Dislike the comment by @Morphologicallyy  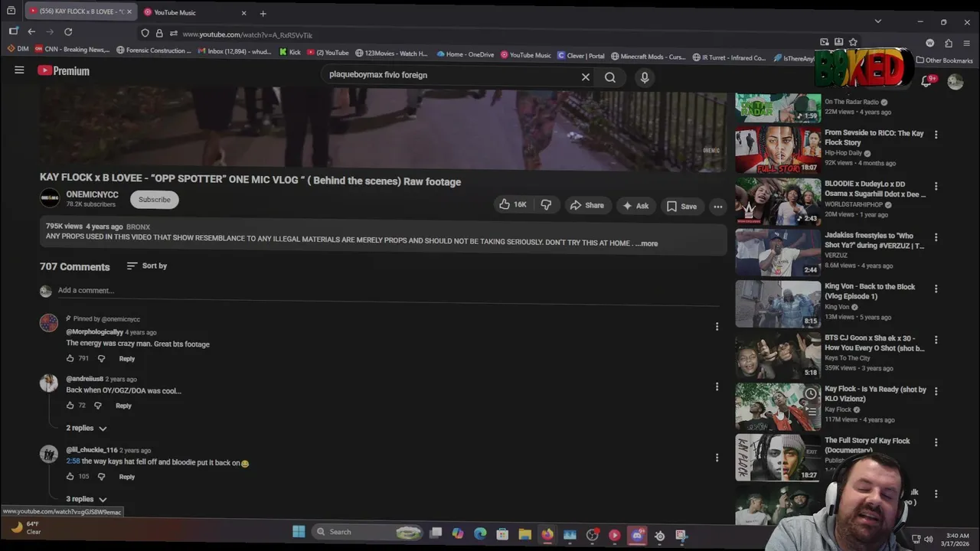(x=101, y=358)
